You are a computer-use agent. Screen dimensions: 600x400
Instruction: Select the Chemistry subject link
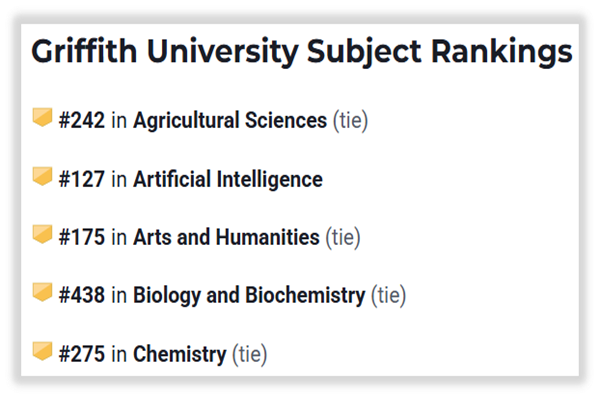click(x=179, y=354)
